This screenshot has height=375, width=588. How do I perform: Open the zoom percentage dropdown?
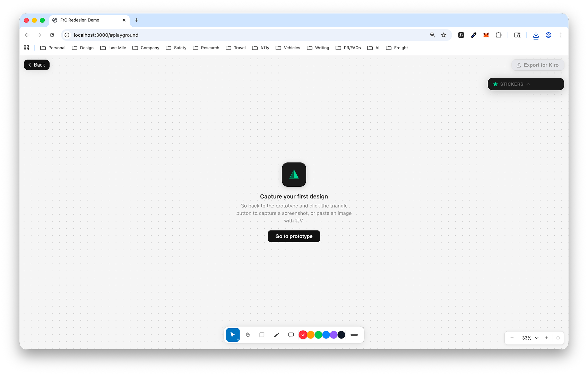(537, 338)
